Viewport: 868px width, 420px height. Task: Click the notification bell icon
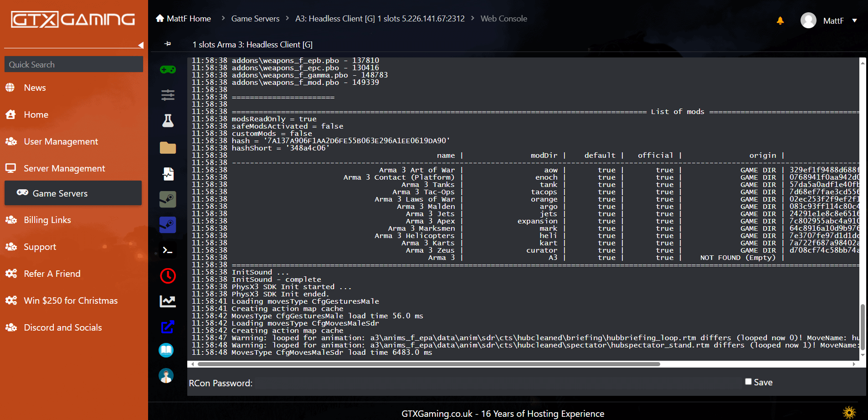(x=780, y=21)
